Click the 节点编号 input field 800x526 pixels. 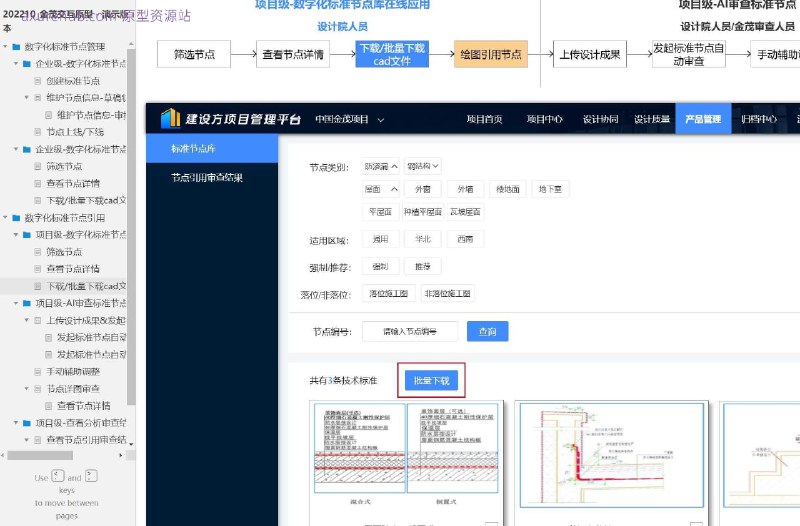tap(410, 332)
